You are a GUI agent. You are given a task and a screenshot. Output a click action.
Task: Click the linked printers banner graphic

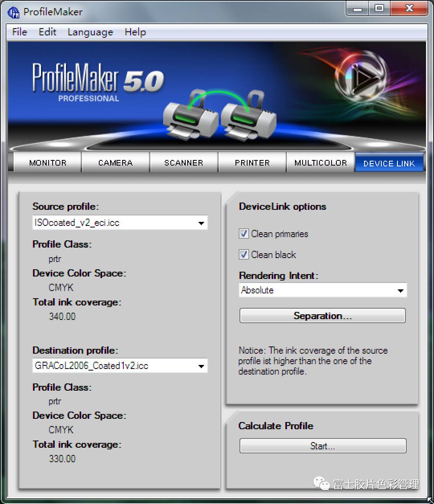tap(220, 115)
